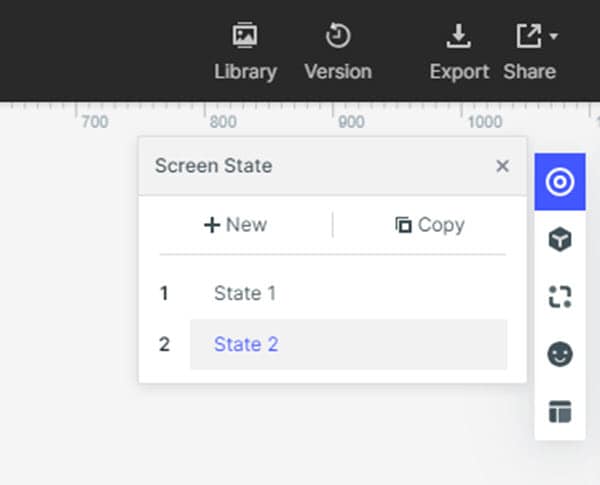
Task: Open the cube components icon in sidebar
Action: click(x=560, y=239)
